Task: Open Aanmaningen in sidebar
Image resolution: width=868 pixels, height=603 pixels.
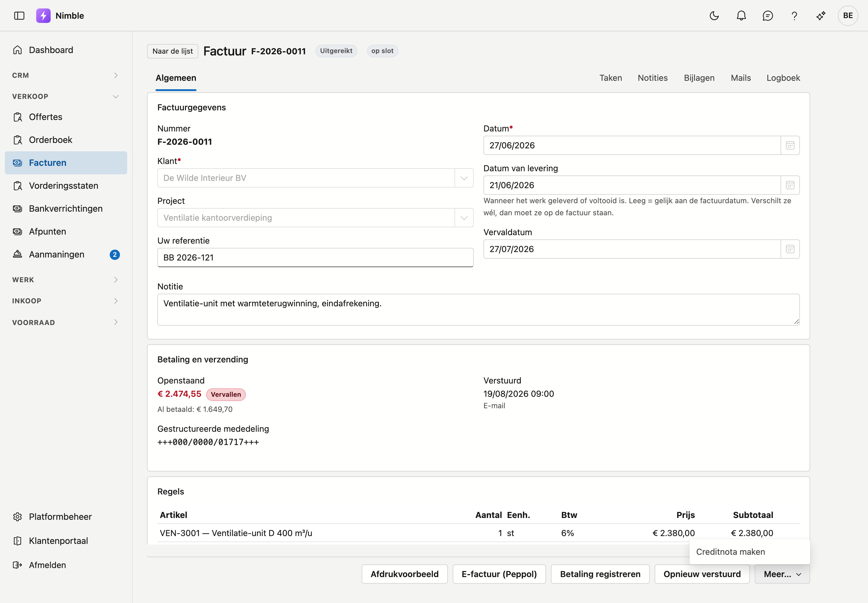Action: pyautogui.click(x=66, y=254)
